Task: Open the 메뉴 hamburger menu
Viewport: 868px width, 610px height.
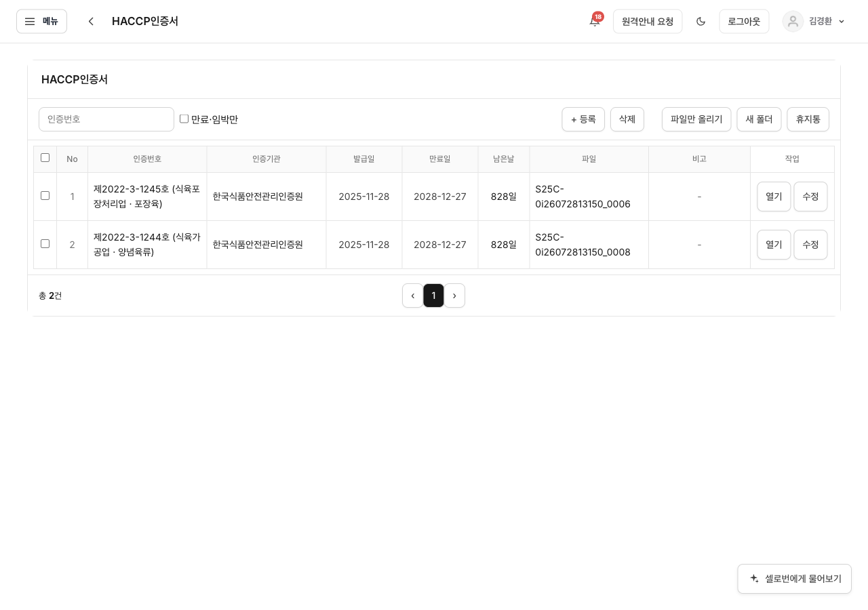Action: (x=41, y=21)
